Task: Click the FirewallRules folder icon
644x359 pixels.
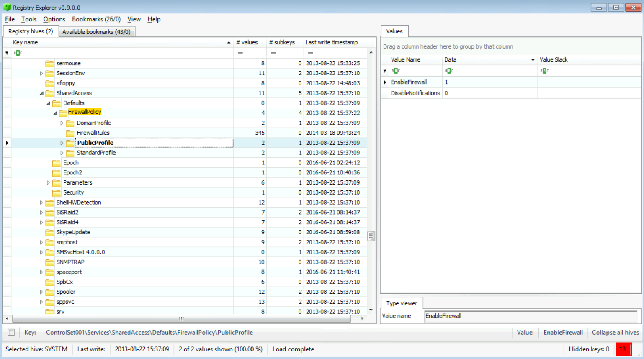Action: tap(70, 133)
